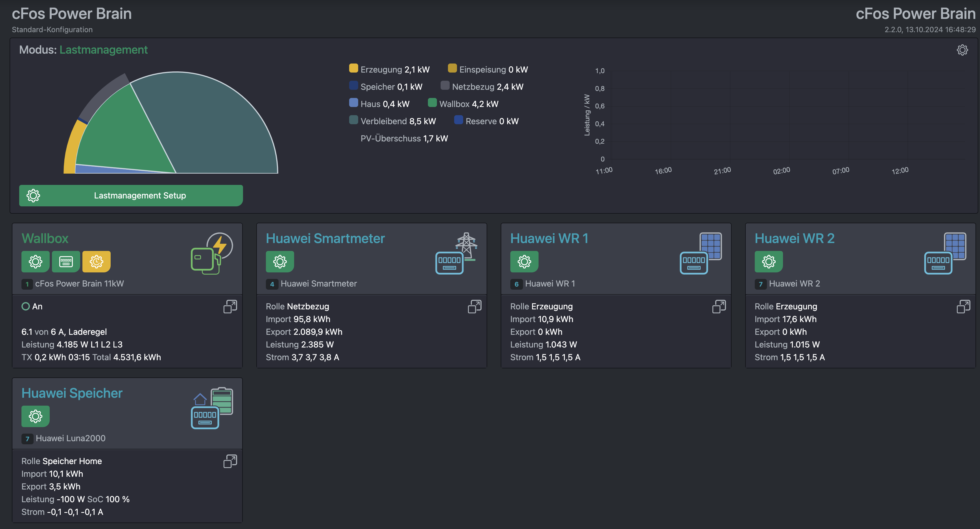Click the Wallbox charger illustration icon

211,253
